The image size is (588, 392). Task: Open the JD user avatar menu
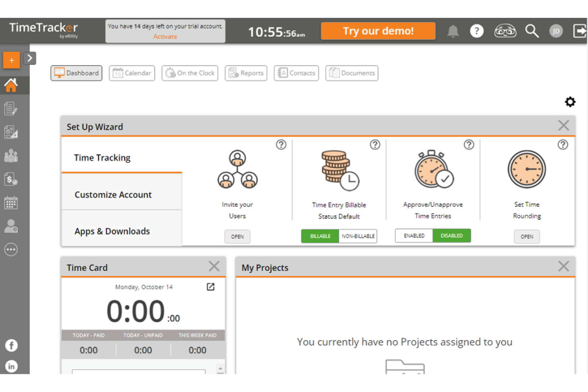tap(556, 31)
